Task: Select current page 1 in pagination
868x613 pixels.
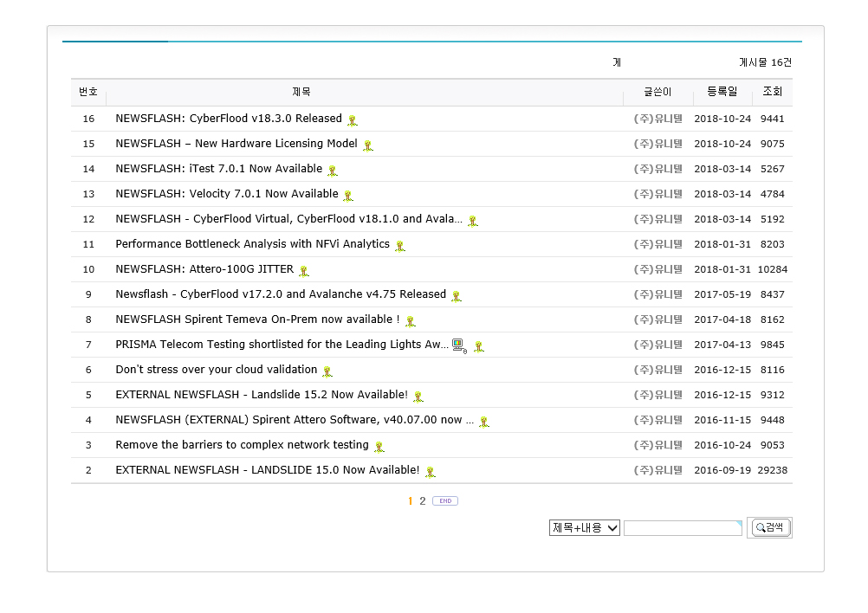Action: pyautogui.click(x=411, y=501)
